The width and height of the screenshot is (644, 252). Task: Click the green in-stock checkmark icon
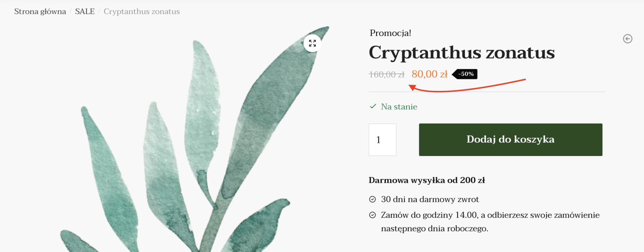[373, 106]
